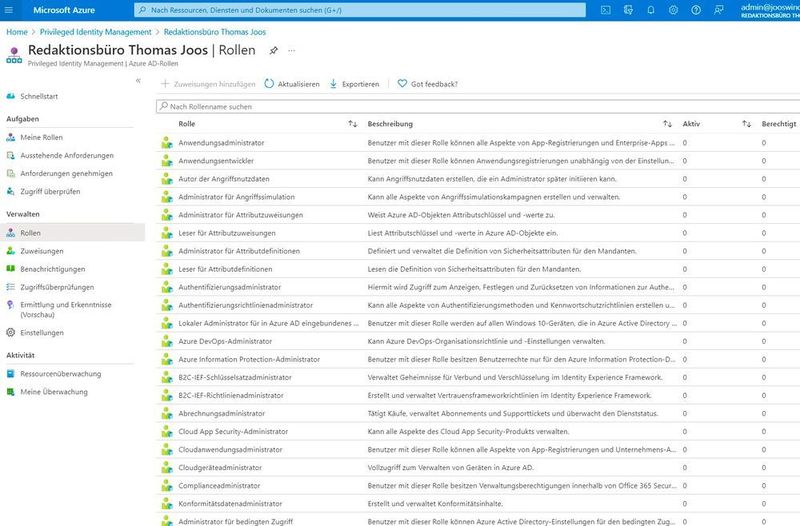Open the notifications bell
The width and height of the screenshot is (800, 526).
[651, 10]
